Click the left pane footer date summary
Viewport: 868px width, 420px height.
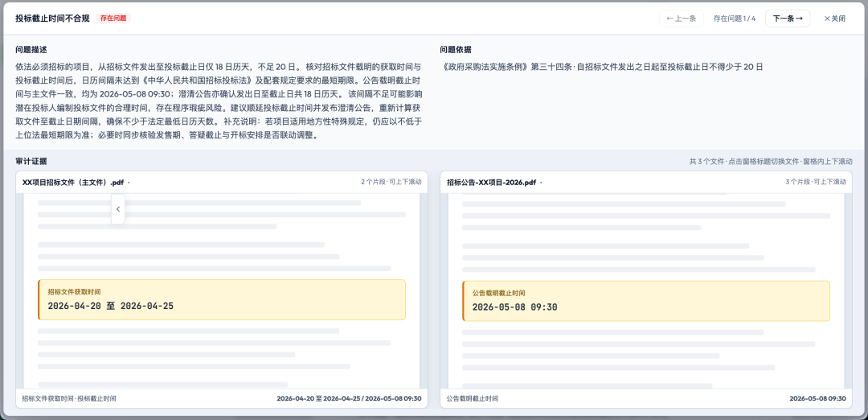(349, 398)
